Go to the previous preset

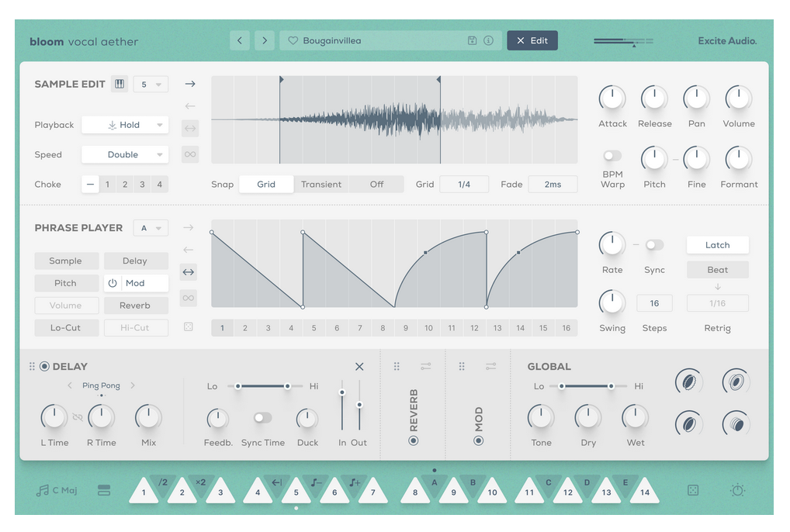click(240, 41)
